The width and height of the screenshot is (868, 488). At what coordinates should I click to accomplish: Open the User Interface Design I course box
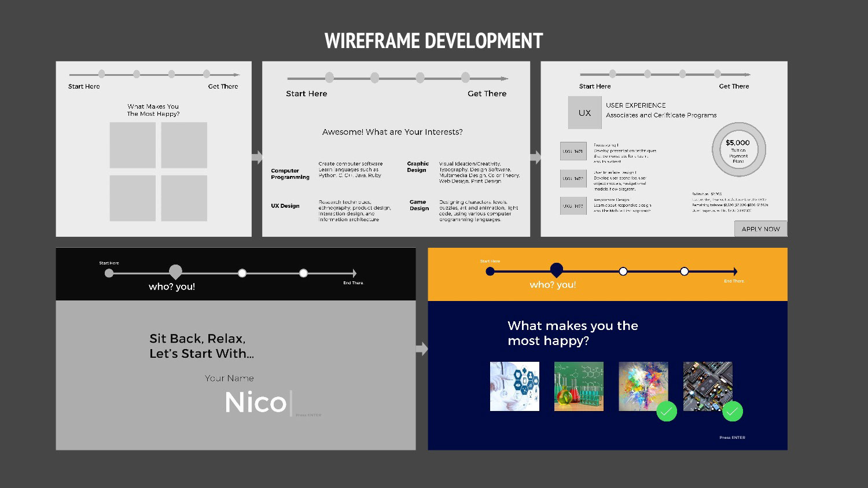(573, 178)
